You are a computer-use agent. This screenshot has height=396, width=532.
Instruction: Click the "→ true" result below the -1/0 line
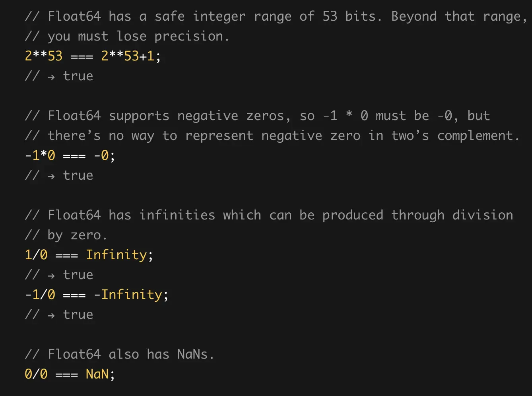pyautogui.click(x=70, y=314)
